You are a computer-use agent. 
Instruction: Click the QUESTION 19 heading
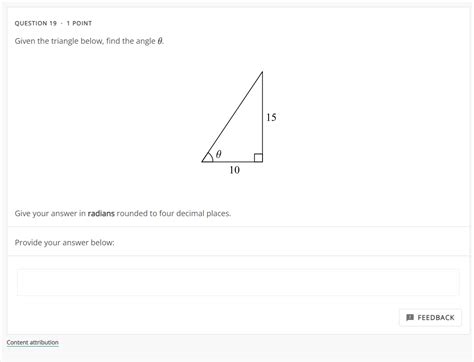[x=36, y=23]
